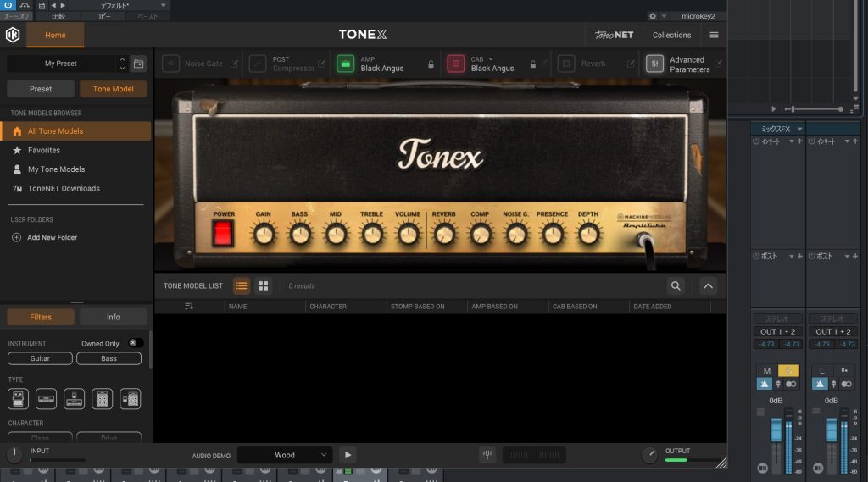Click the GAIN knob on the amp

[264, 234]
